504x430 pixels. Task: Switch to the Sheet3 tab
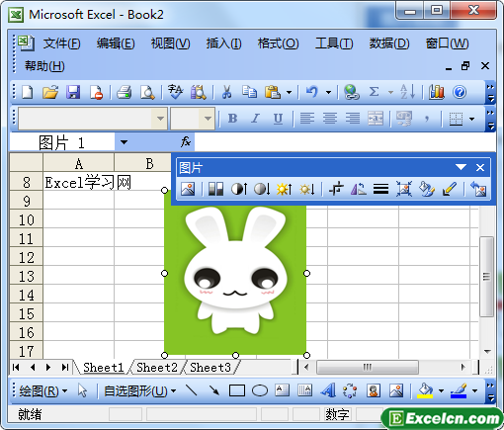[x=210, y=368]
